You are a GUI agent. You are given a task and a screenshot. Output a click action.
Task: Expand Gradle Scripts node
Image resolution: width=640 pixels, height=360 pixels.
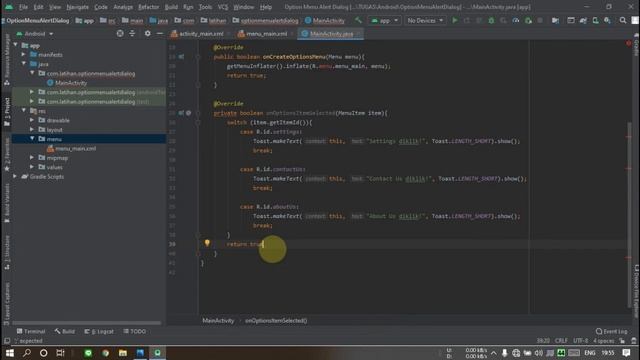(x=16, y=176)
